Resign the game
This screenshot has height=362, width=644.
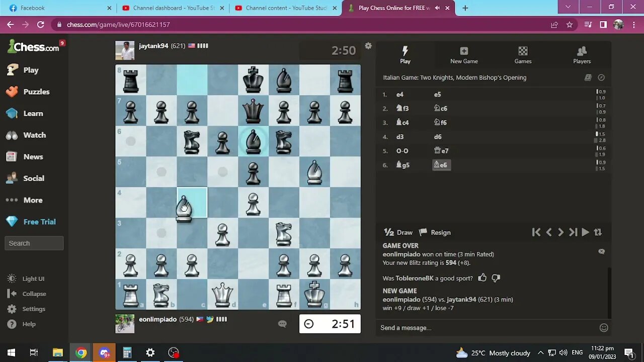tap(435, 232)
